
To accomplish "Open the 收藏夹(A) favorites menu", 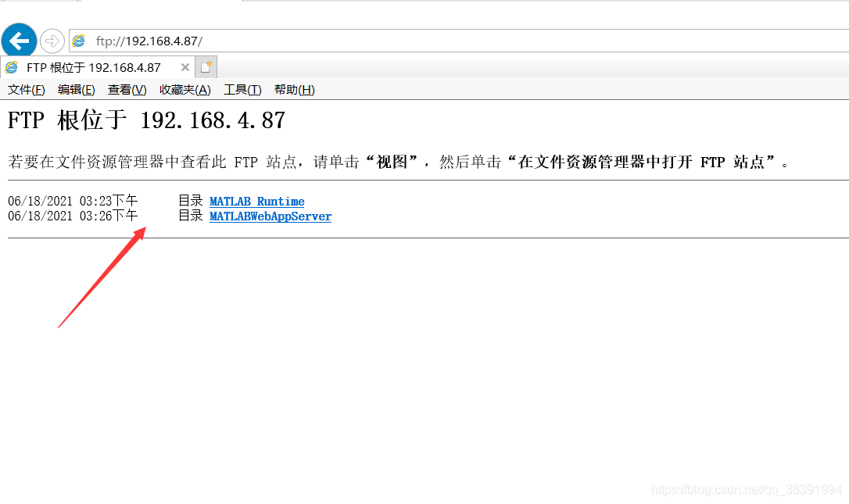I will [x=185, y=90].
